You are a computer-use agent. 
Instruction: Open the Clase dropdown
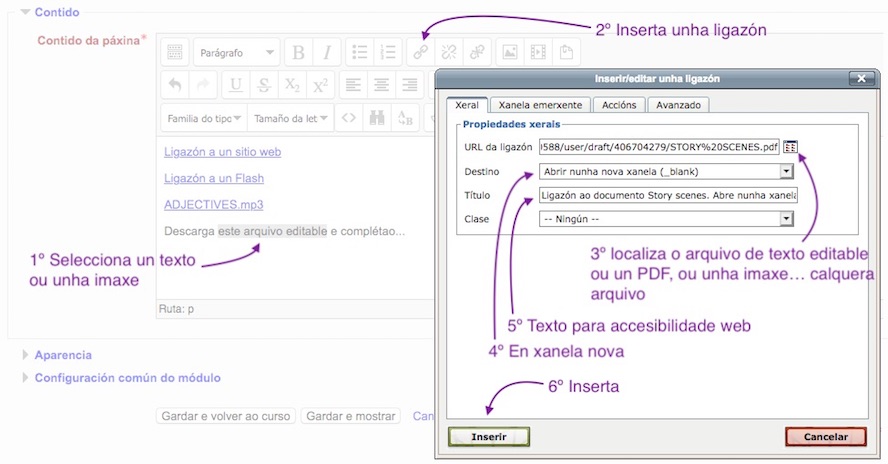[x=666, y=219]
